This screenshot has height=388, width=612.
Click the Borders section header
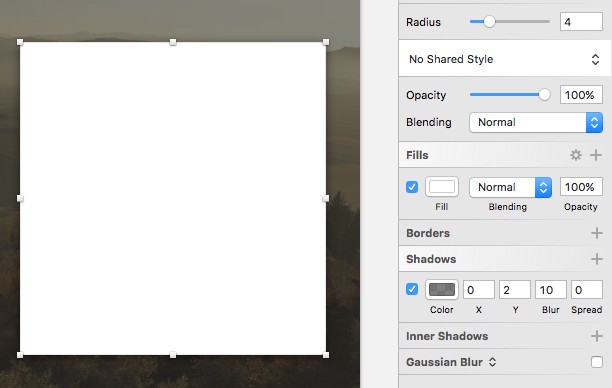coord(428,233)
